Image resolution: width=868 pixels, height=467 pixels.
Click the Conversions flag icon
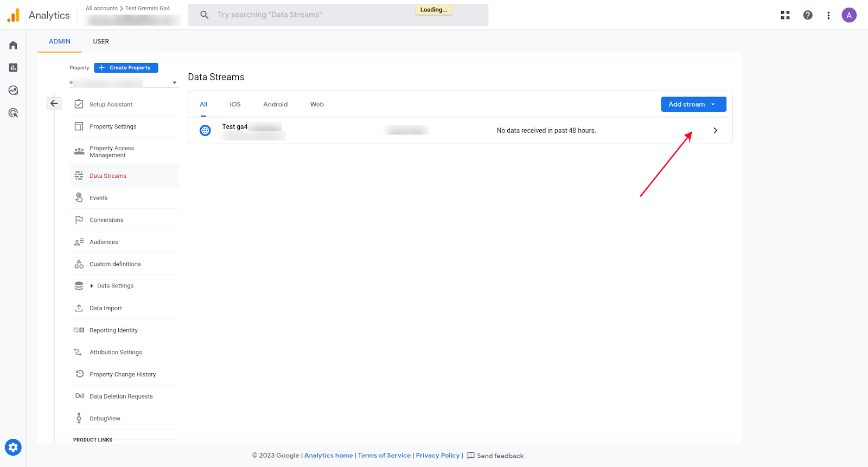coord(79,220)
